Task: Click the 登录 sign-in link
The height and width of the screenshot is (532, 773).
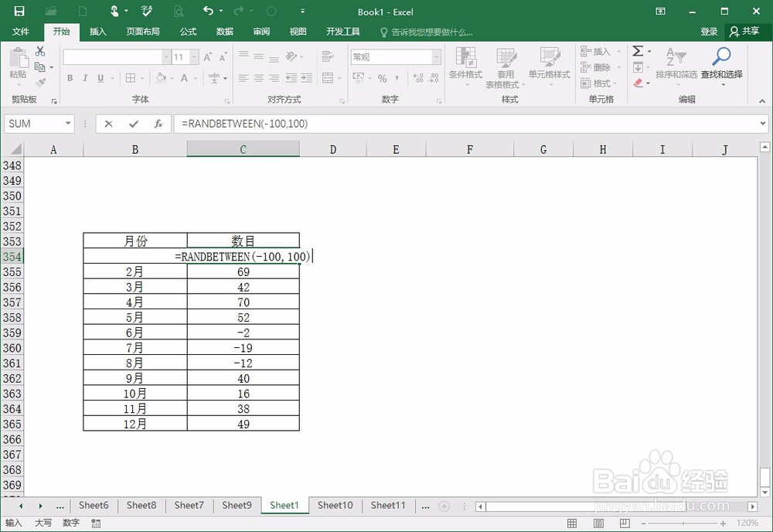Action: point(709,32)
